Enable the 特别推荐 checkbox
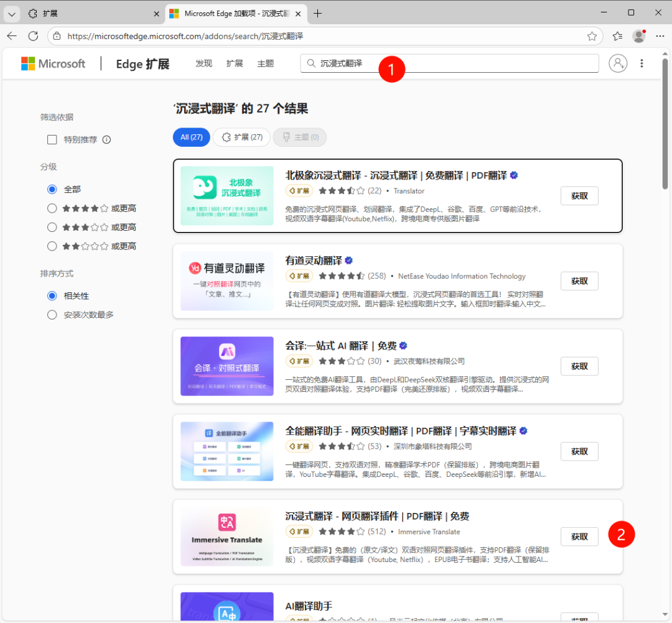This screenshot has height=623, width=672. click(52, 139)
